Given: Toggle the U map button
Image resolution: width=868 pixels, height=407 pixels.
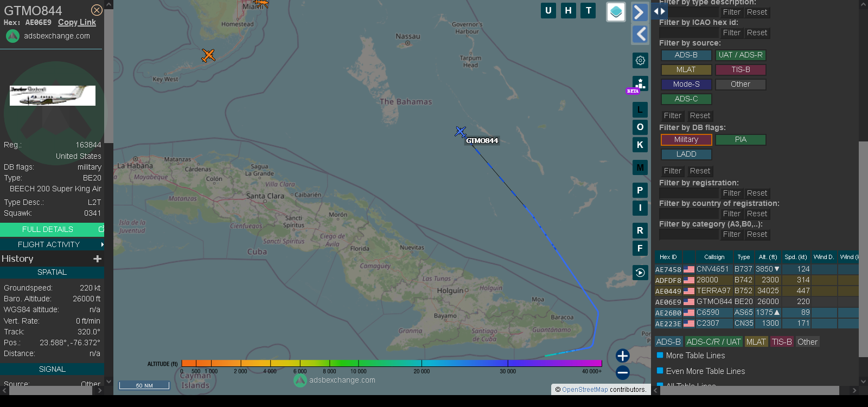Looking at the screenshot, I should 548,10.
